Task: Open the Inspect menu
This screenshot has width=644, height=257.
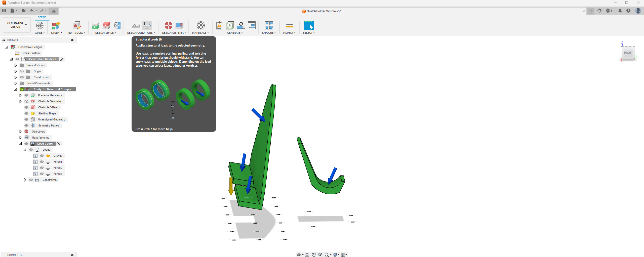Action: click(x=289, y=33)
